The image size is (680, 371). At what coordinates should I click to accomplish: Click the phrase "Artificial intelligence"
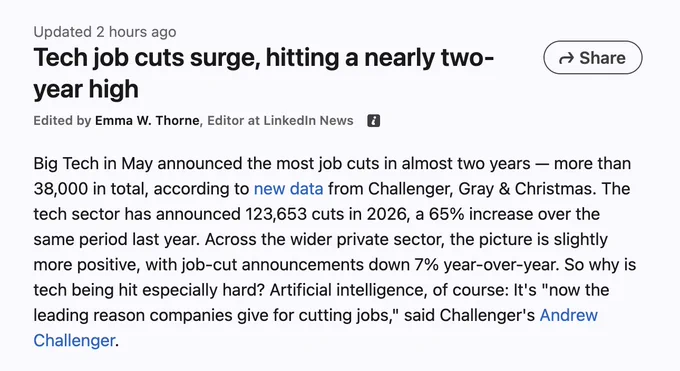347,290
